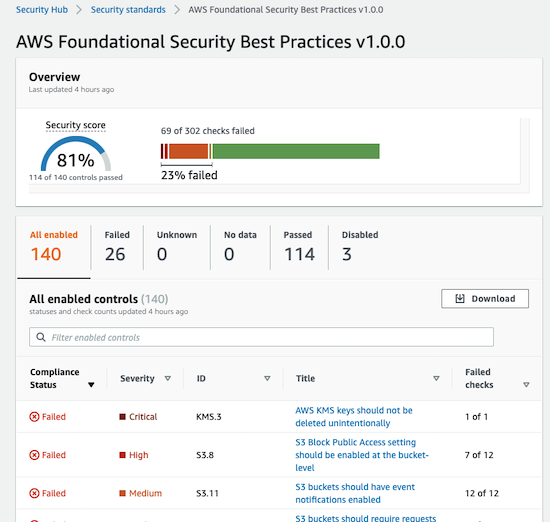The image size is (550, 522).
Task: Sort by Failed checks column arrow
Action: 526,385
